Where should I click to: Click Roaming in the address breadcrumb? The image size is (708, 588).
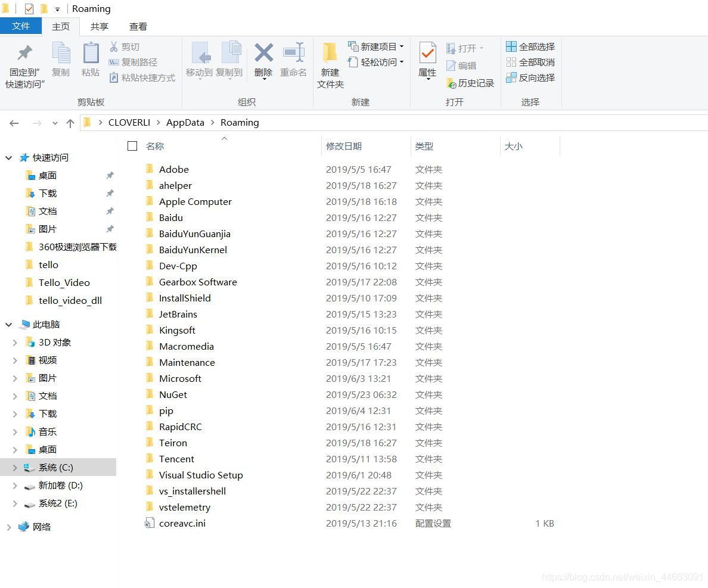240,123
